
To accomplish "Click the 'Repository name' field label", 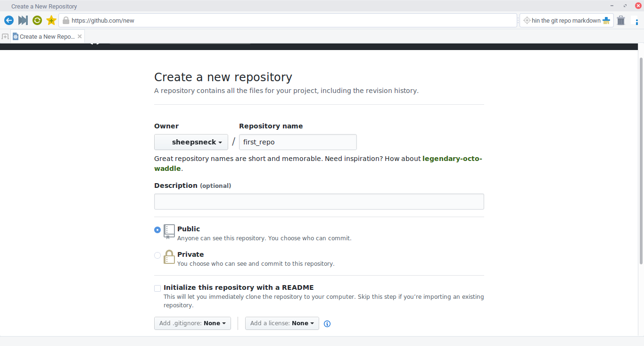I will pos(271,126).
